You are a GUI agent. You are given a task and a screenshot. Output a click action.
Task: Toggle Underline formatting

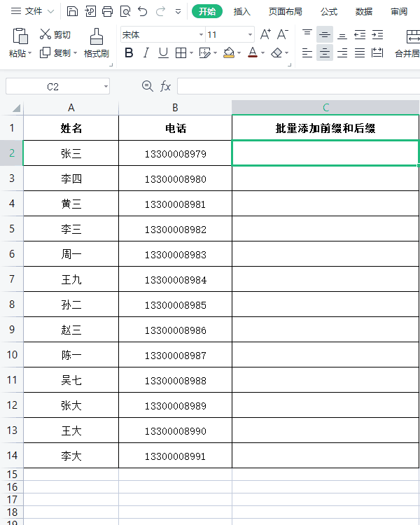[x=163, y=52]
